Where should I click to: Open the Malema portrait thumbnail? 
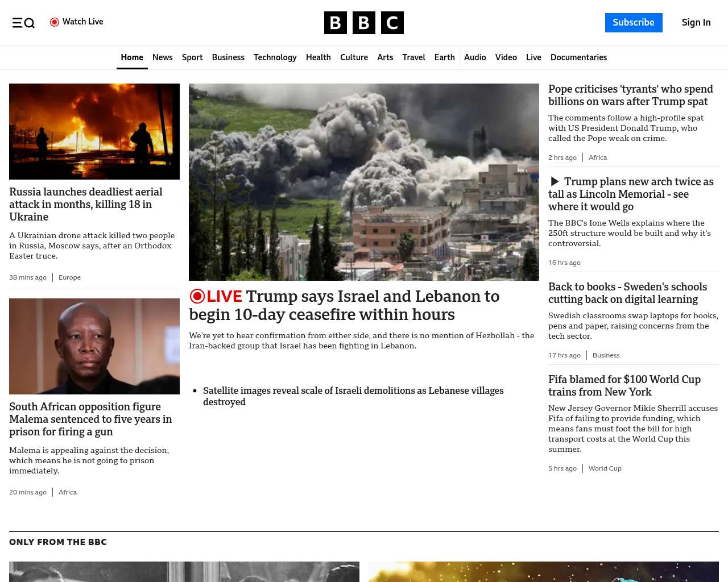[94, 346]
